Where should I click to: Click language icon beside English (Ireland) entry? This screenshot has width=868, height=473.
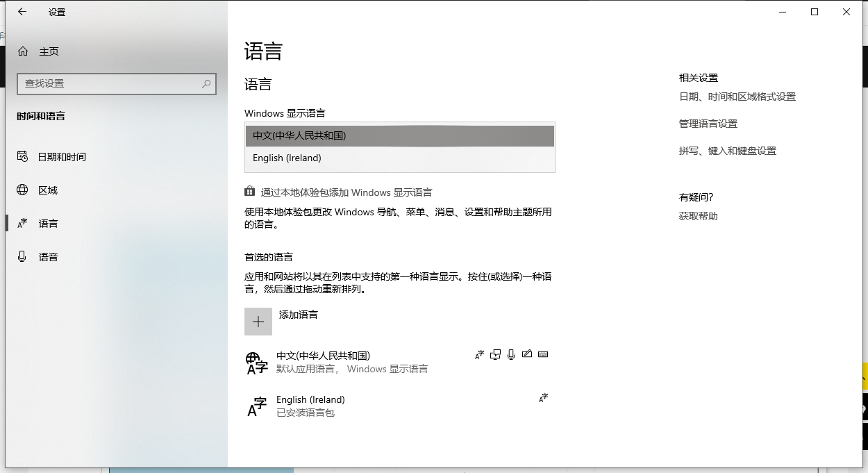pos(257,407)
